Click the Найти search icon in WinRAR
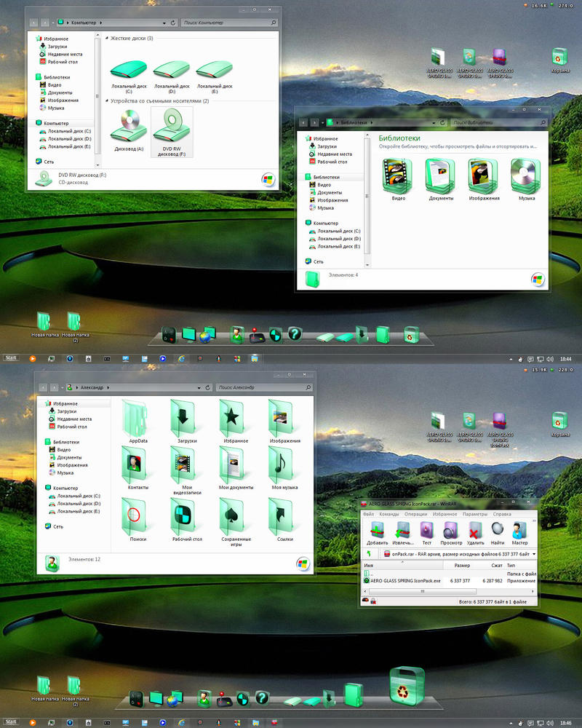The width and height of the screenshot is (582, 728). pyautogui.click(x=498, y=531)
